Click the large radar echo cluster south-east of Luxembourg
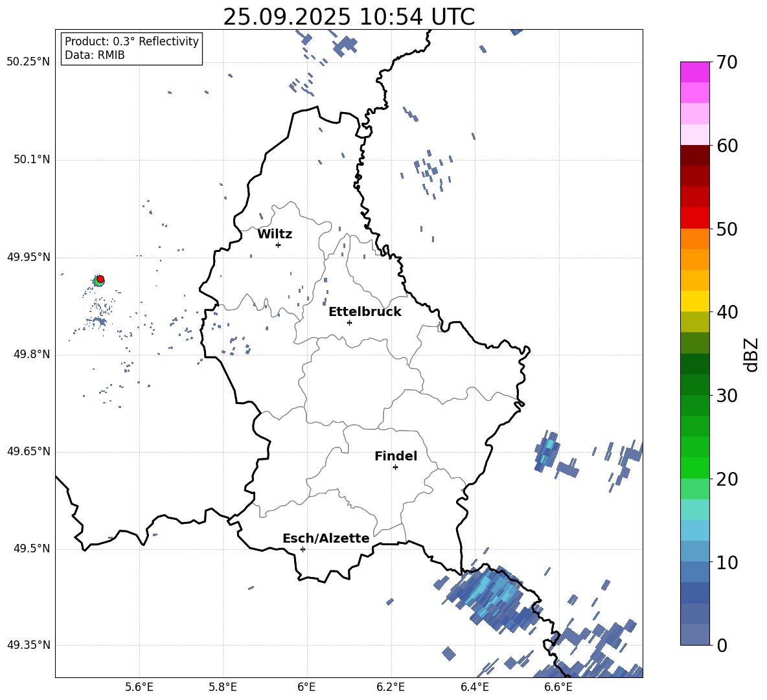The image size is (767, 700). tap(492, 599)
